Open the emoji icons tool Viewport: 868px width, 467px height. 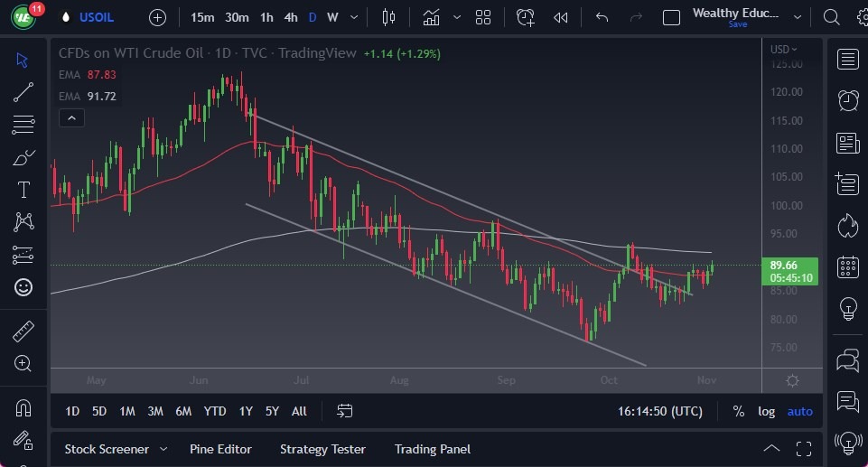[x=23, y=287]
